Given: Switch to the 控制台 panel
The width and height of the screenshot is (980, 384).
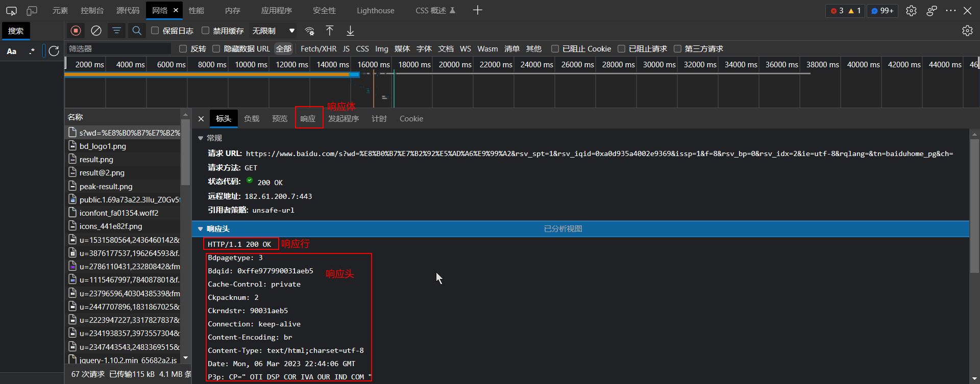Looking at the screenshot, I should (92, 11).
